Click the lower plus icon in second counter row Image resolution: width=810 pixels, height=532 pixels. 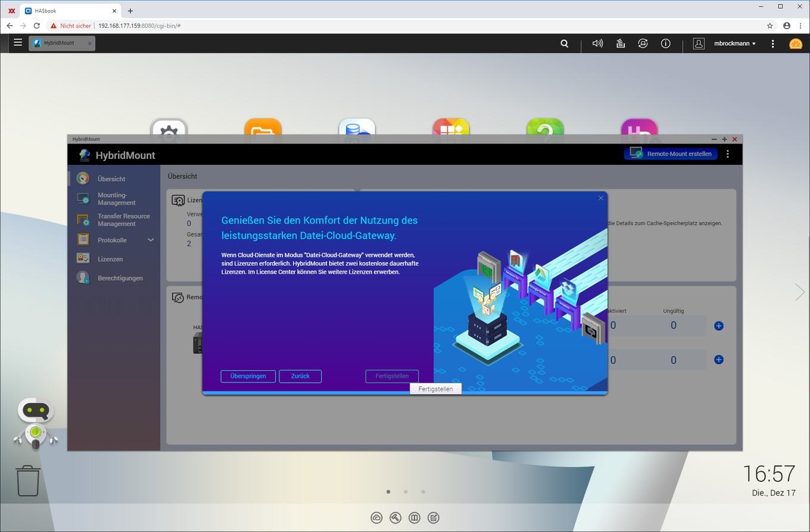coord(719,359)
